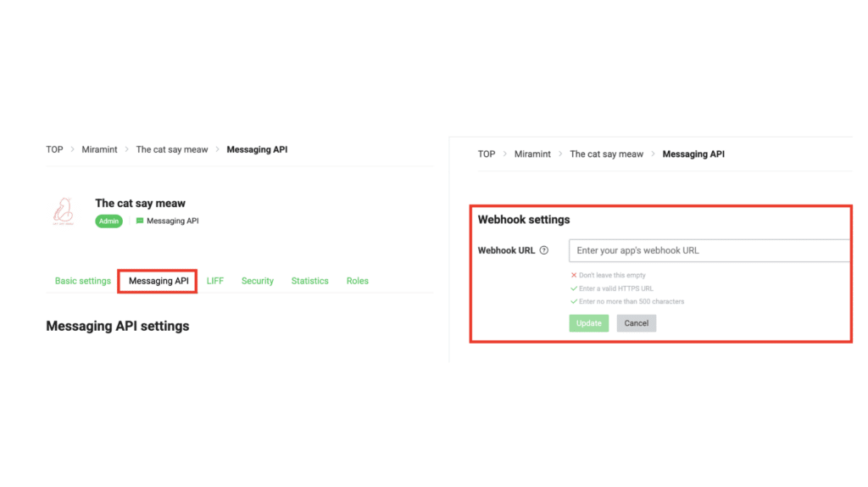Click the cat channel avatar icon
Screen dimensions: 868x487
64,212
